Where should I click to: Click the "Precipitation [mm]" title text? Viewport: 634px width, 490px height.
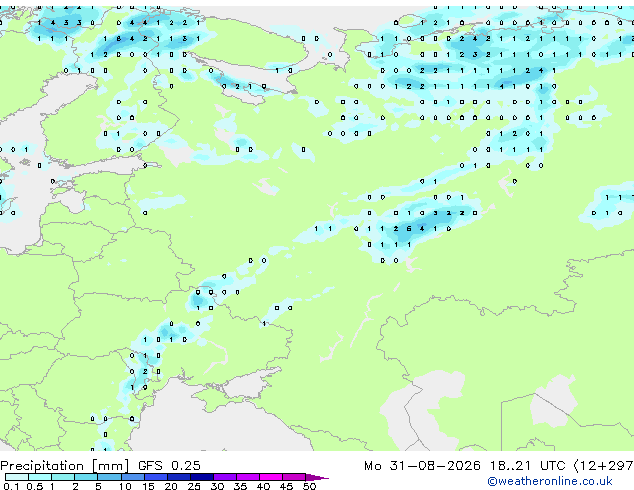coord(64,466)
